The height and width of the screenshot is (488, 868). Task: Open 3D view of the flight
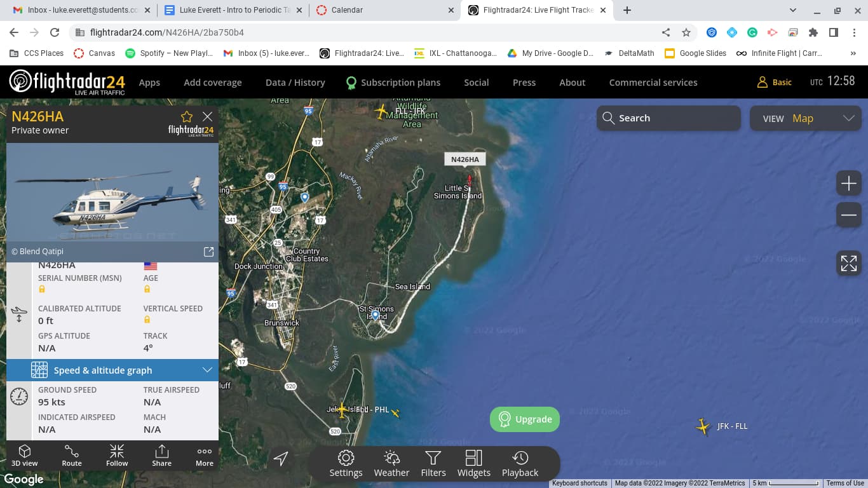pos(25,456)
